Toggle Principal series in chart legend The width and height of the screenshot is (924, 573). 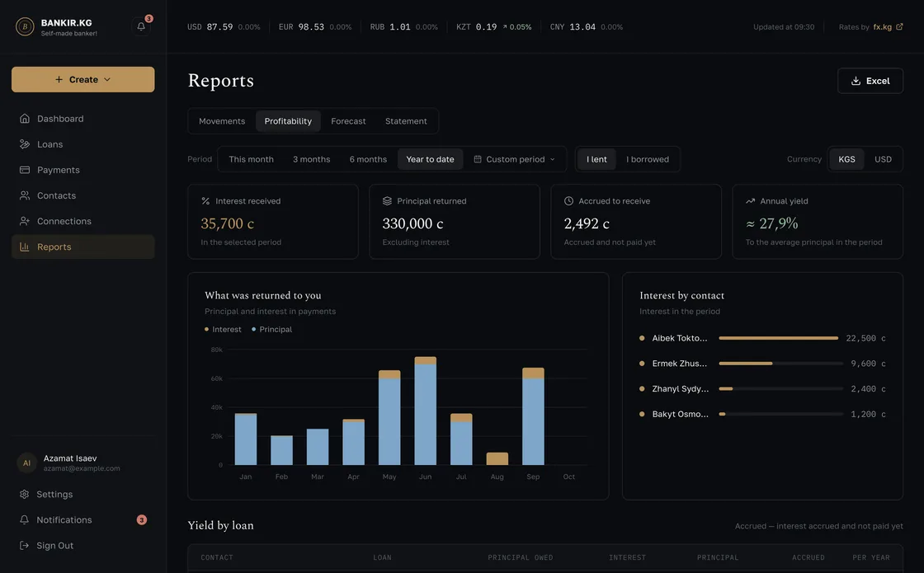(271, 329)
